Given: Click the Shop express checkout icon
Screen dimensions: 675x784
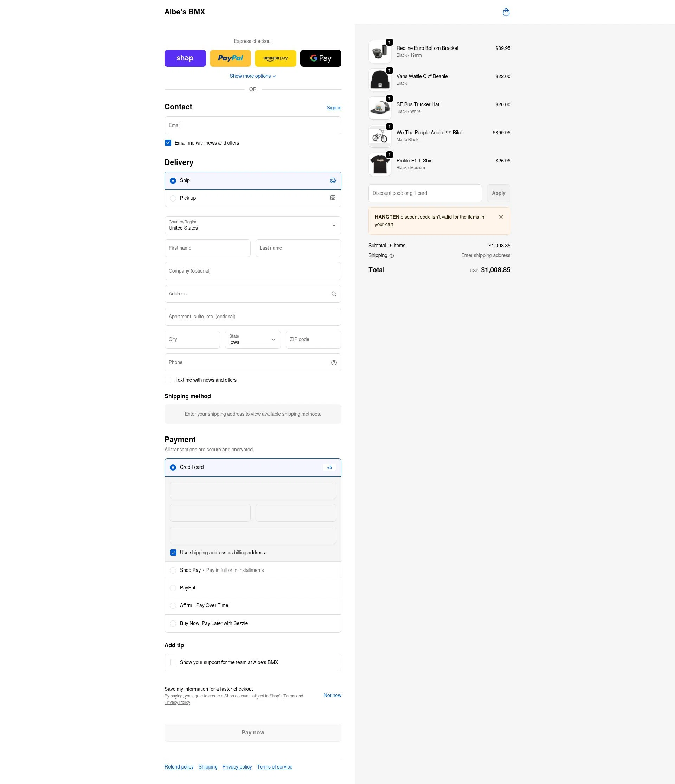Looking at the screenshot, I should [x=185, y=58].
